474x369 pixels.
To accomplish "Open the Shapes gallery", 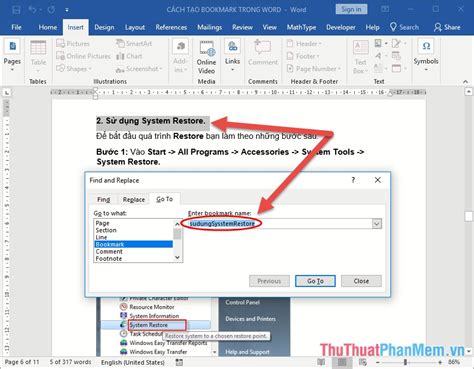I will tap(74, 69).
